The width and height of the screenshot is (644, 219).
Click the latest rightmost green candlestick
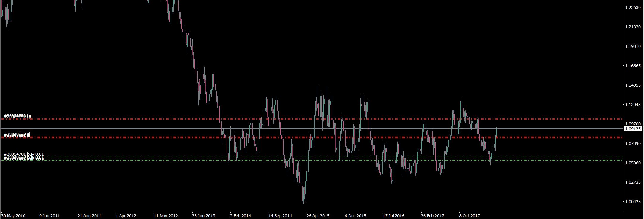496,132
